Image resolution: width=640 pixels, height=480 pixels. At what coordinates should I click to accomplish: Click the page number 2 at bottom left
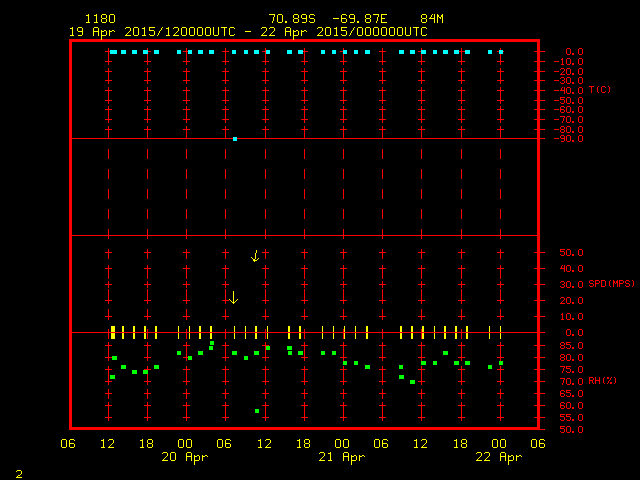click(18, 472)
